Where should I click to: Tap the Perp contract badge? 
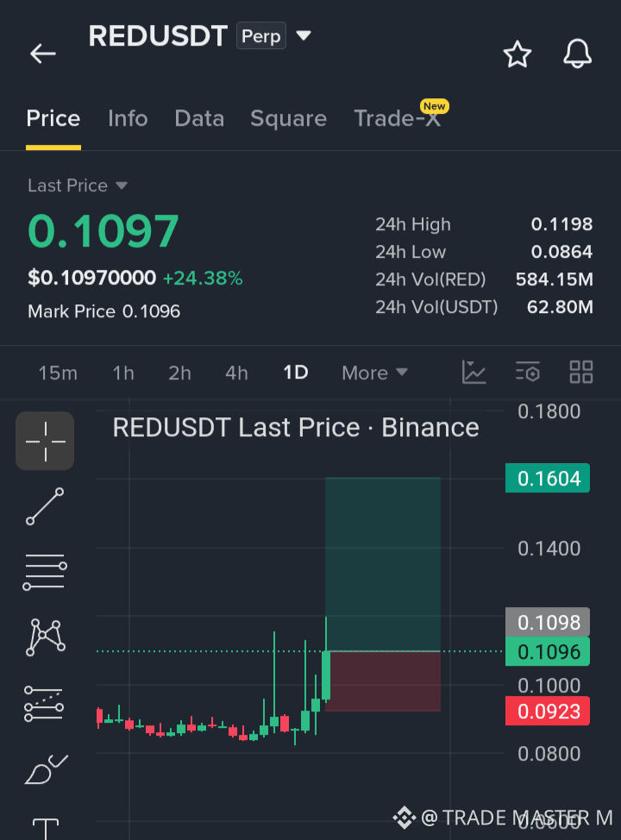click(x=261, y=36)
